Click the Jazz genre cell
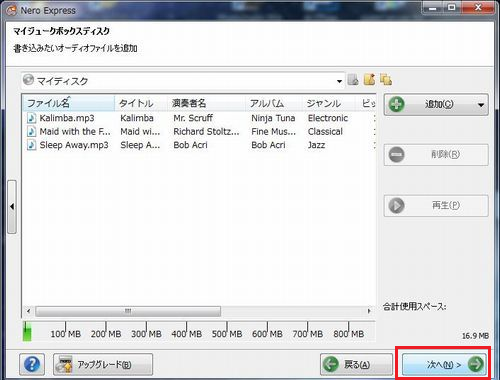This screenshot has width=500, height=380. 317,145
